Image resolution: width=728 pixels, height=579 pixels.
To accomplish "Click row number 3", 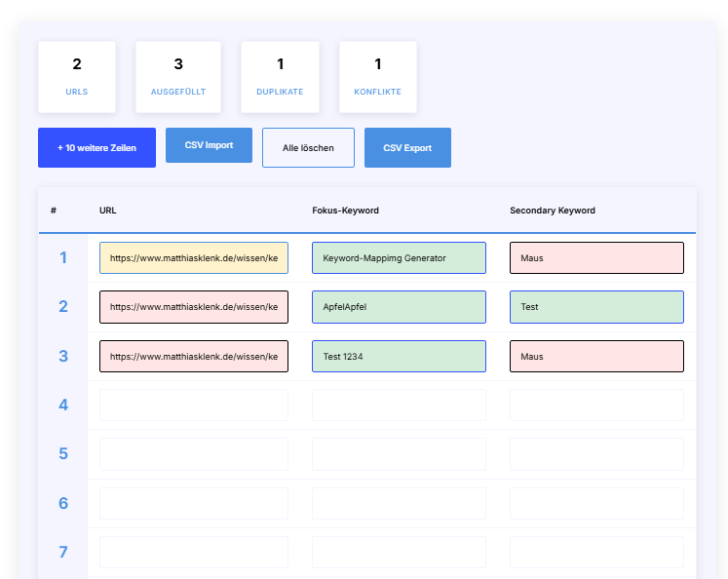I will click(63, 356).
